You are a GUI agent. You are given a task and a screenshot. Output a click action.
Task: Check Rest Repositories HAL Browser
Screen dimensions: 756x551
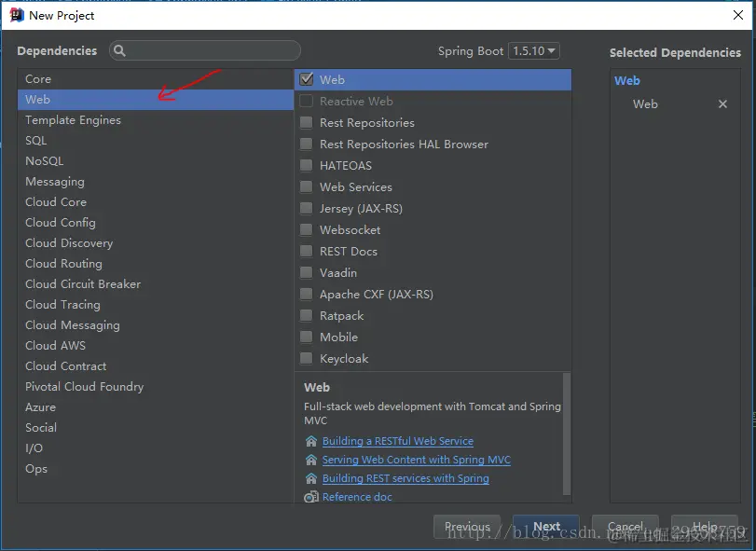click(306, 144)
